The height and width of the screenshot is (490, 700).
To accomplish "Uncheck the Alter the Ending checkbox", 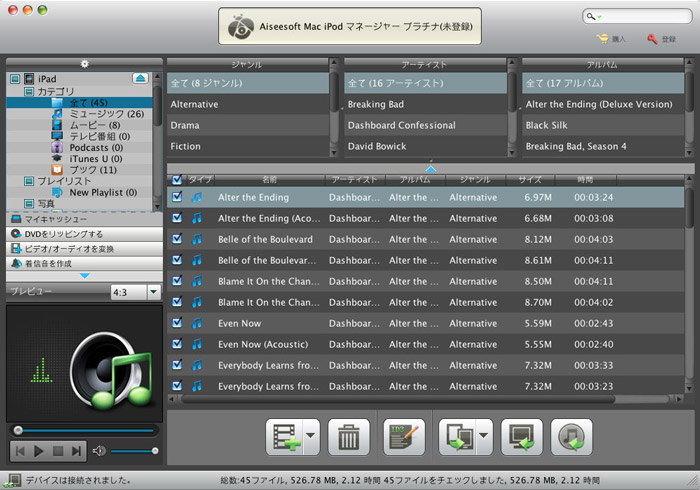I will coord(177,197).
